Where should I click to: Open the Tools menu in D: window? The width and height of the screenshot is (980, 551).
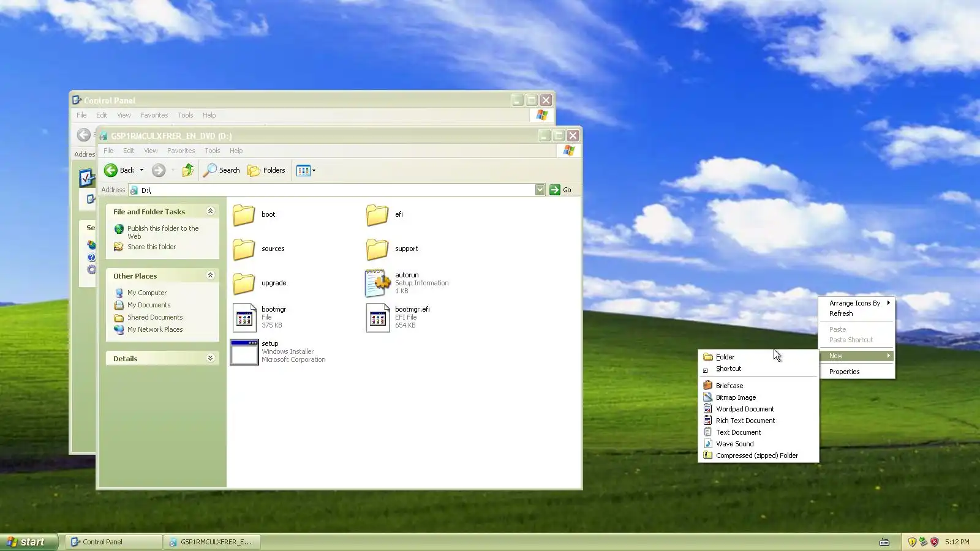click(x=213, y=151)
